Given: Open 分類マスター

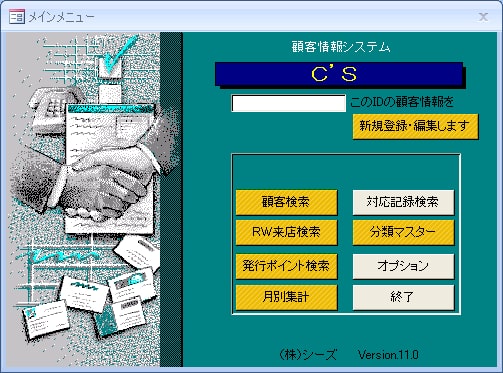Looking at the screenshot, I should [403, 232].
